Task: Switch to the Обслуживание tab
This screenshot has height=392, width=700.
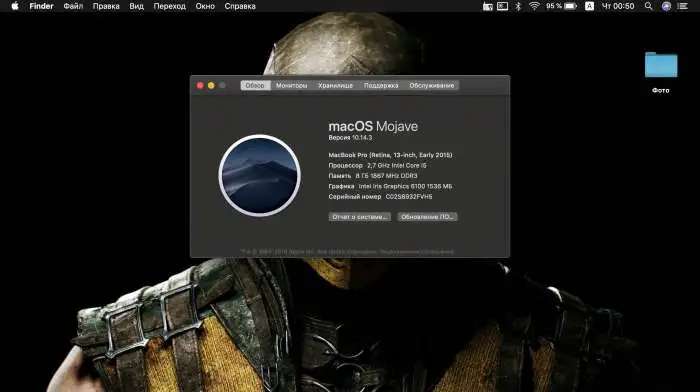Action: click(432, 85)
